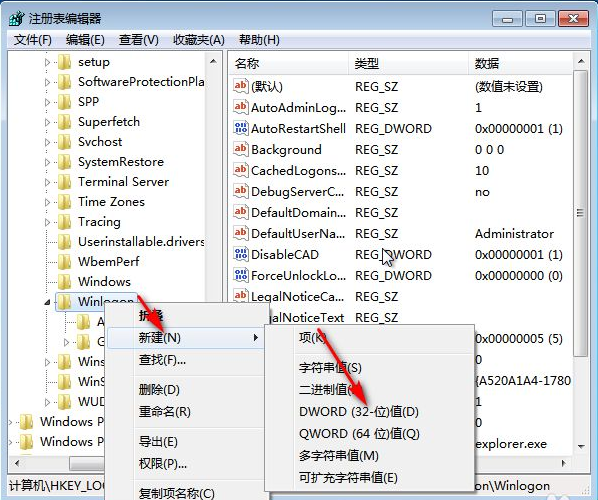
Task: Click the tree pane scroll-up arrow
Action: click(x=214, y=61)
